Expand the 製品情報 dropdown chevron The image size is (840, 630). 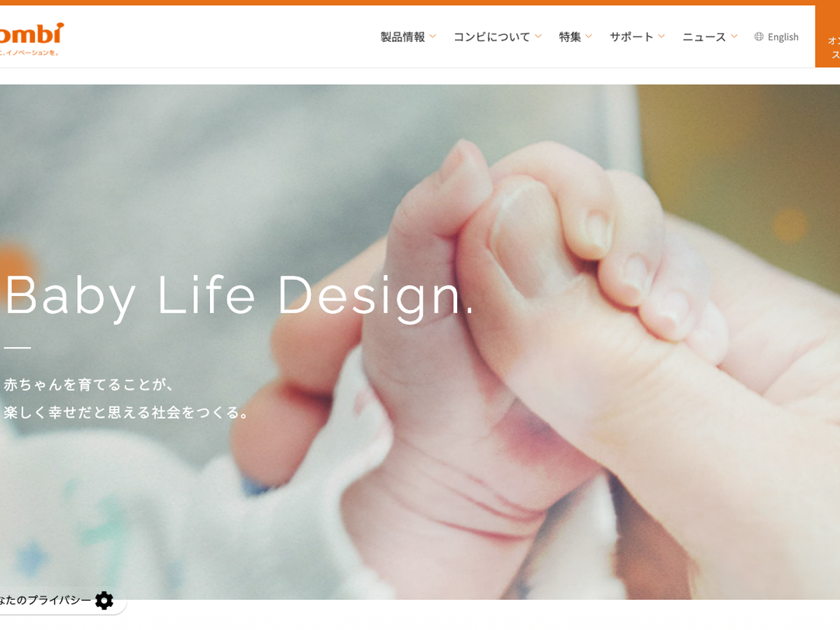tap(433, 36)
